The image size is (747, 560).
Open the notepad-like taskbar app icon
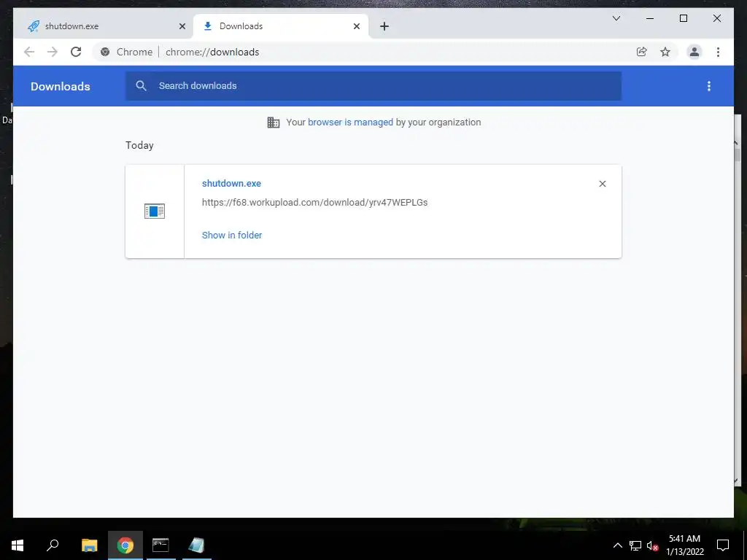pos(196,545)
